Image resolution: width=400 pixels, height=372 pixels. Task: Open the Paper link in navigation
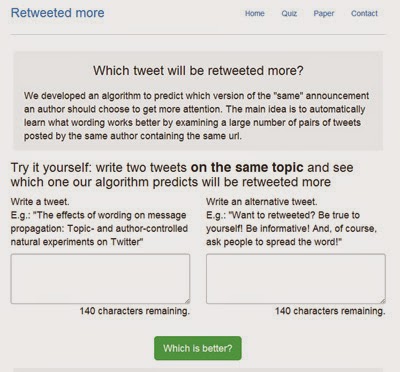(x=324, y=13)
